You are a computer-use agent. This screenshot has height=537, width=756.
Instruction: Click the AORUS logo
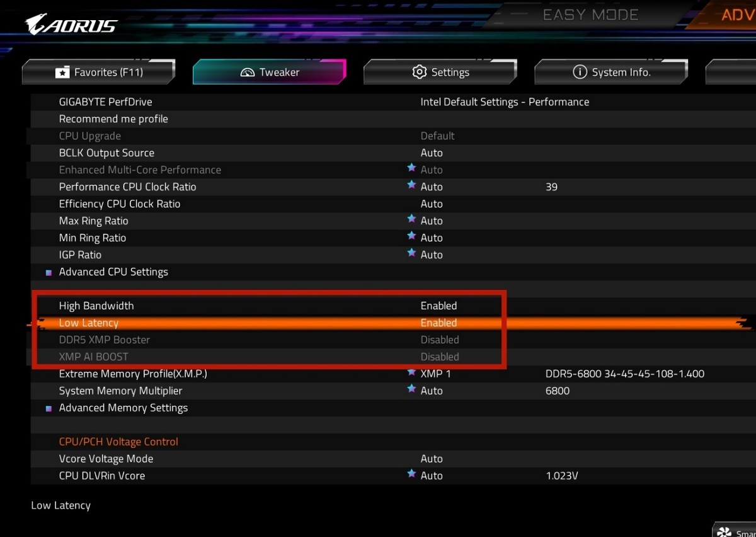[x=71, y=25]
